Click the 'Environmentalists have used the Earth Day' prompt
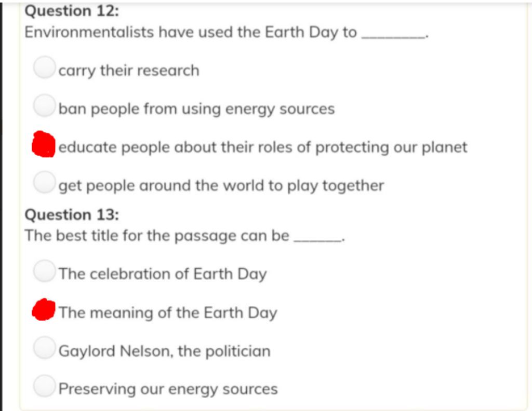Image resolution: width=532 pixels, height=411 pixels. 191,32
